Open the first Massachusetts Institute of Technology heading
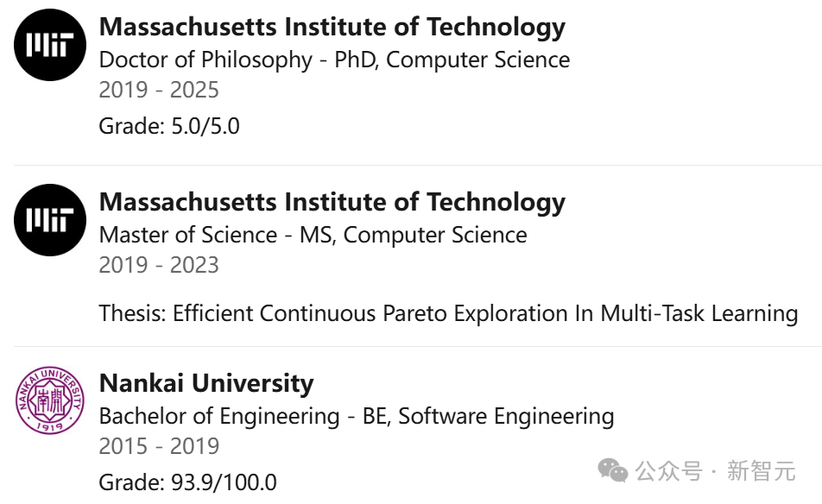This screenshot has width=822, height=504. pyautogui.click(x=332, y=28)
